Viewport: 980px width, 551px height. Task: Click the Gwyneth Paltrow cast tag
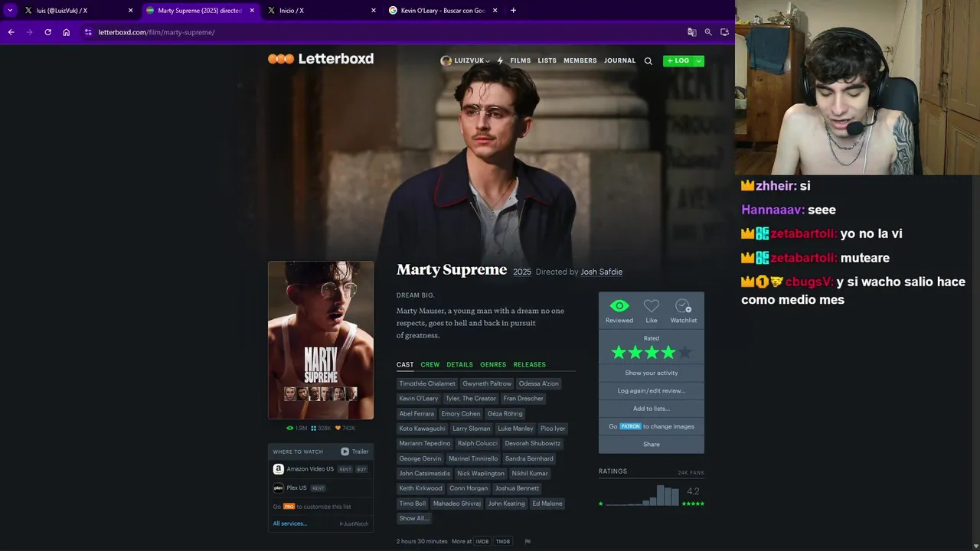487,383
